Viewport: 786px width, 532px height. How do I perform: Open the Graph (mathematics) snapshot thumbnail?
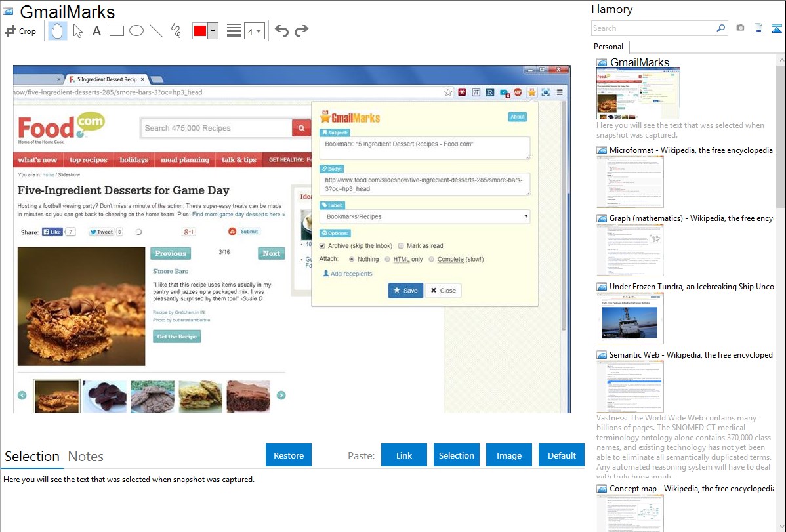[x=630, y=250]
